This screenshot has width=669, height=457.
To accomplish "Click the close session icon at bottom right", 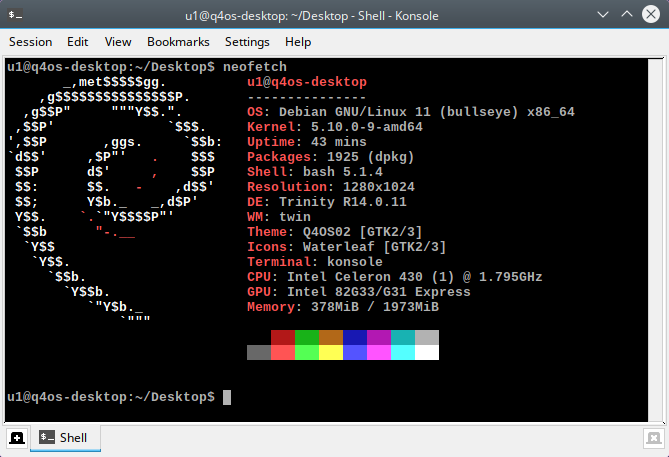I will [654, 438].
